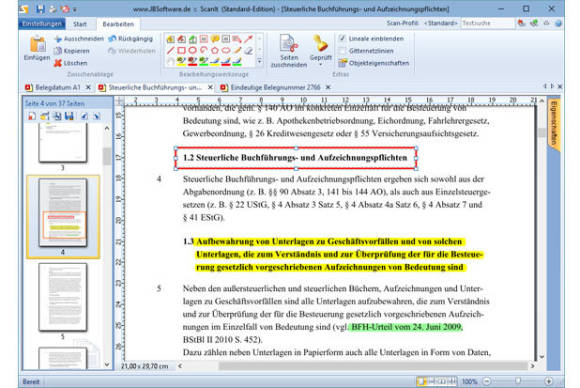Click Kopieren (copy)
Screen dimensions: 580x388
(72, 51)
